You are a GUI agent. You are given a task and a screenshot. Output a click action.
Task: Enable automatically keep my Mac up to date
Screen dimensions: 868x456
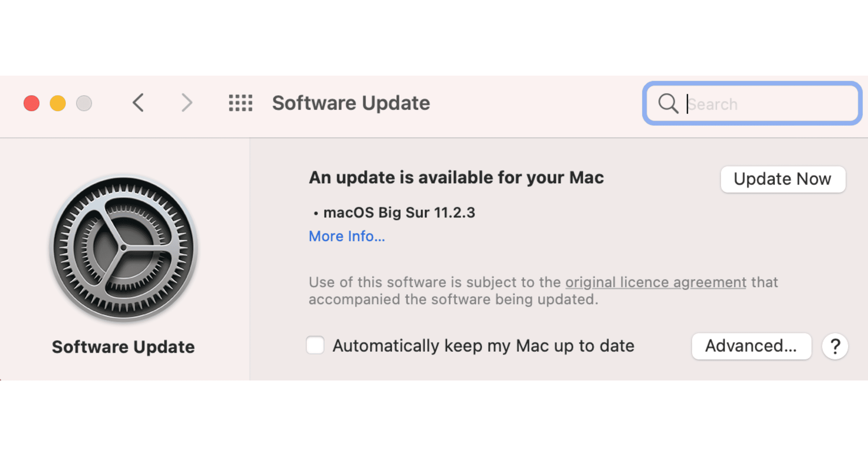click(315, 345)
